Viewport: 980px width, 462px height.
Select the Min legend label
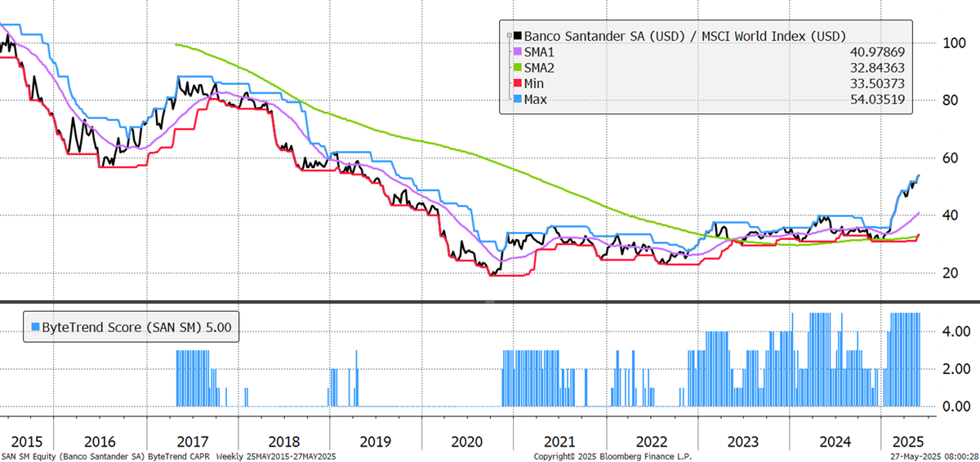coord(533,83)
